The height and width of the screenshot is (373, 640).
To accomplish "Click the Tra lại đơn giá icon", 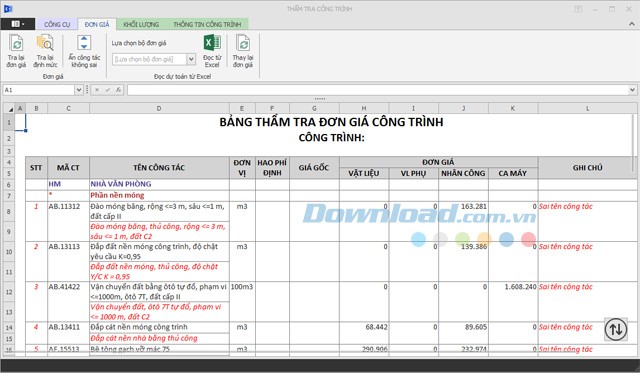I will 16,44.
